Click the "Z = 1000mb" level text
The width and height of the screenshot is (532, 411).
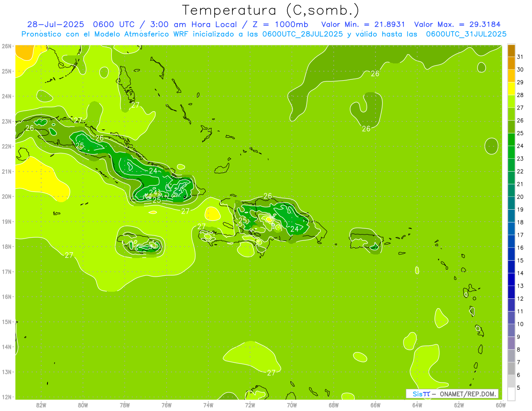[x=280, y=24]
